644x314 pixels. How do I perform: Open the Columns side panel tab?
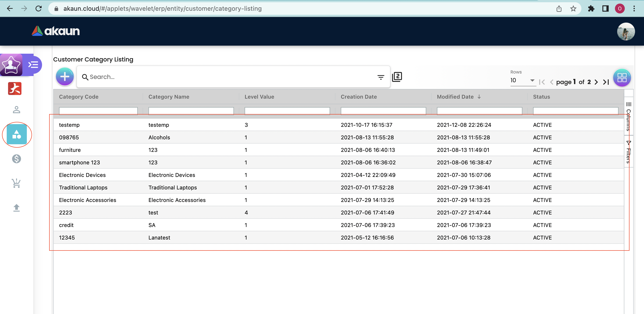[629, 117]
